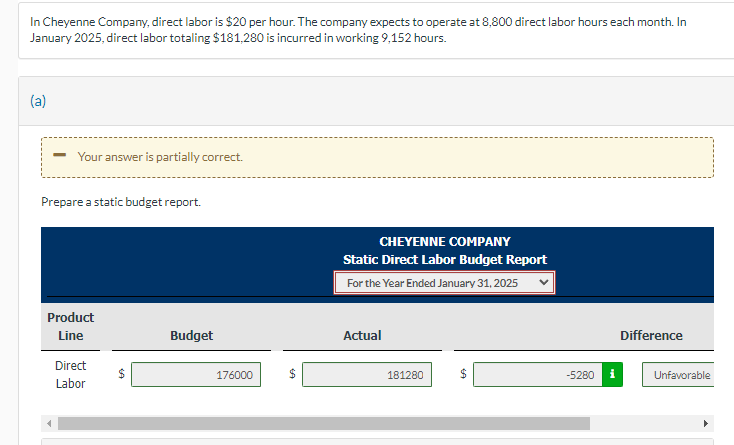This screenshot has width=734, height=445.
Task: Click the 'CHEYENNE COMPANY' heading
Action: point(445,241)
